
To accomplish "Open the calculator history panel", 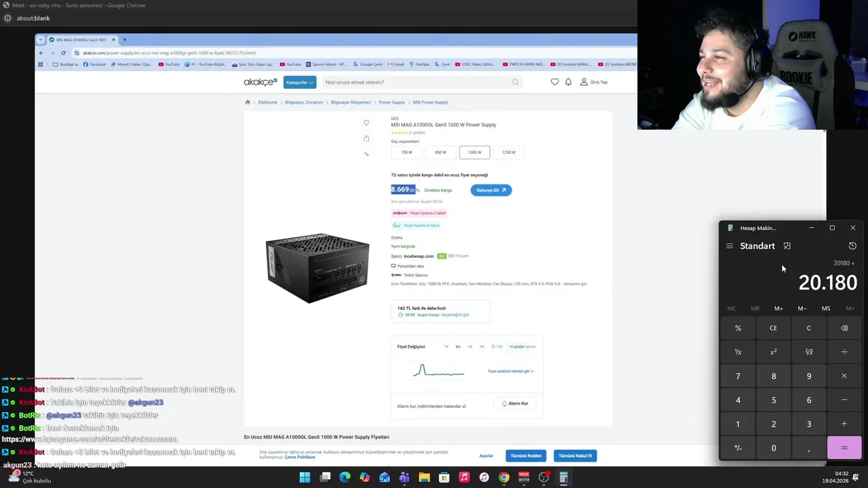I will click(852, 246).
